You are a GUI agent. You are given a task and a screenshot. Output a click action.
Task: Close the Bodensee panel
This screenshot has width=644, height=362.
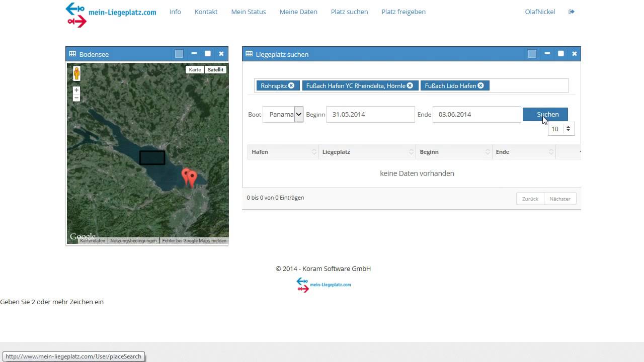point(221,53)
